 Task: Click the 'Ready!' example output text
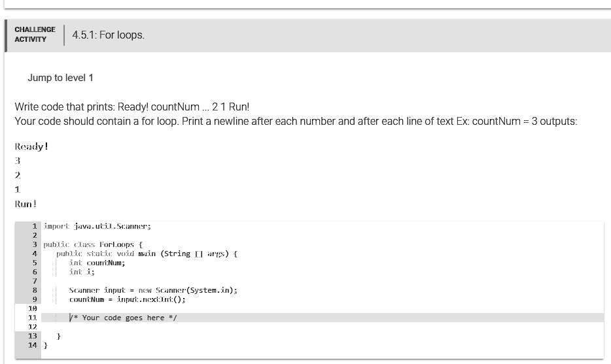[x=31, y=146]
